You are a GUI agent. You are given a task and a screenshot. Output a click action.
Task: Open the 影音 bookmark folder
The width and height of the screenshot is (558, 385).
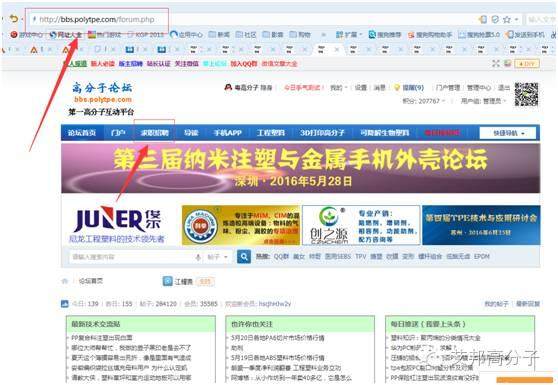pos(273,35)
